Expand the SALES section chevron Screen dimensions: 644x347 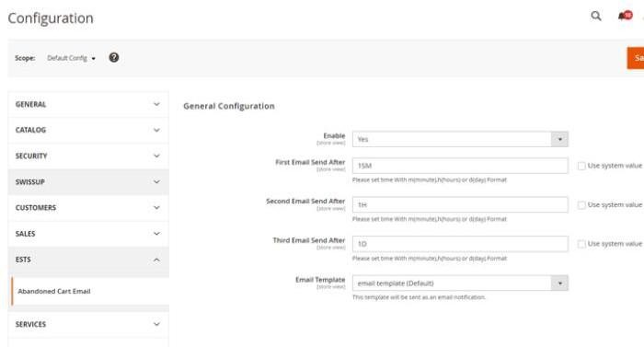156,234
